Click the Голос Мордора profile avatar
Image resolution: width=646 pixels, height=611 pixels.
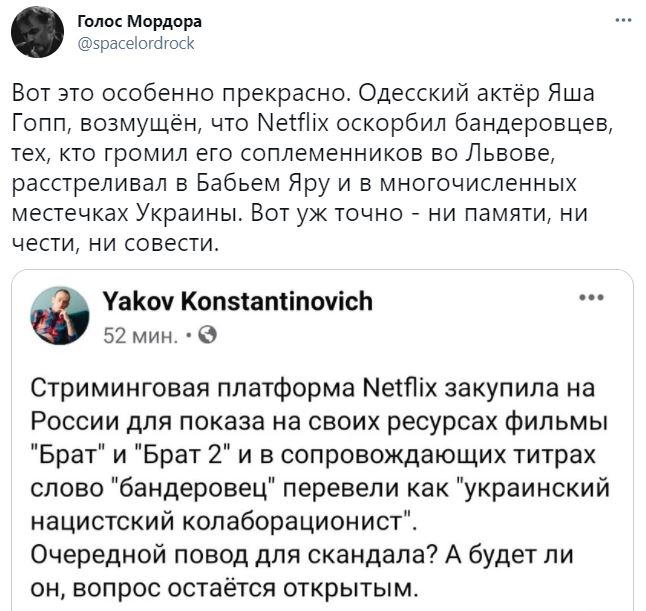click(x=35, y=32)
